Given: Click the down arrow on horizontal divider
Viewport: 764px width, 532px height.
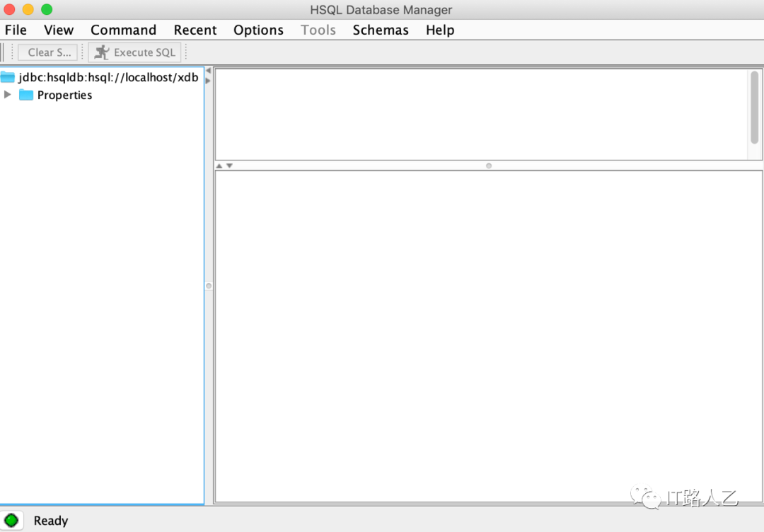Looking at the screenshot, I should (x=229, y=166).
